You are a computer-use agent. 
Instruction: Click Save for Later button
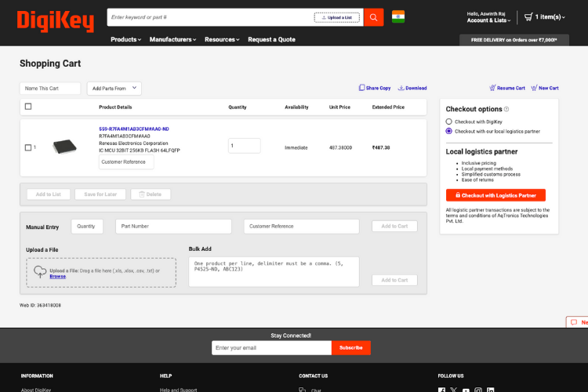(100, 194)
